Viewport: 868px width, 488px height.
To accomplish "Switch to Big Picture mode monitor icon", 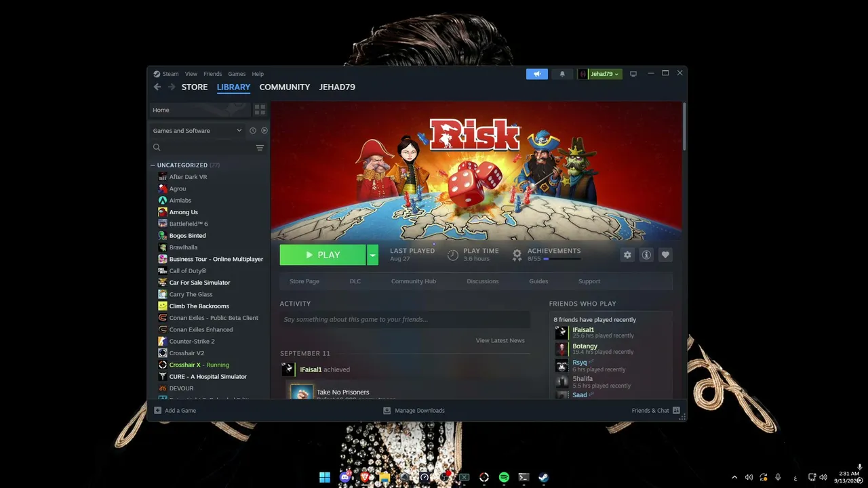I will coord(633,74).
